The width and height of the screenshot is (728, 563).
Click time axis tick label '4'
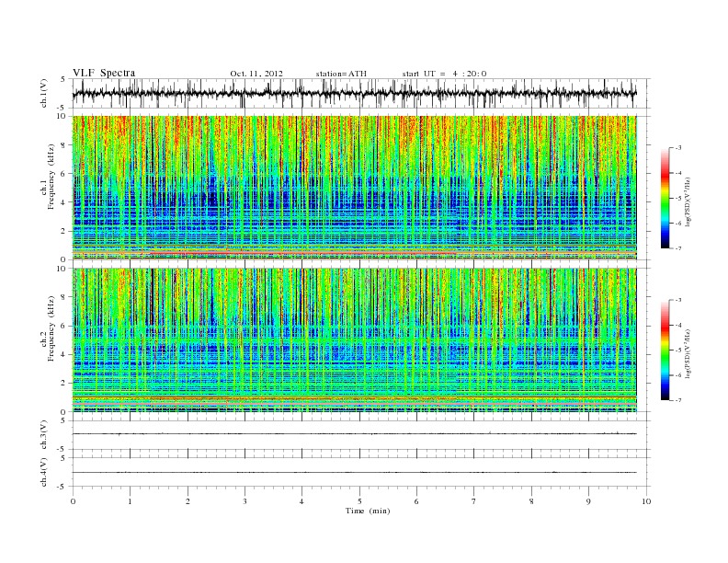[301, 501]
